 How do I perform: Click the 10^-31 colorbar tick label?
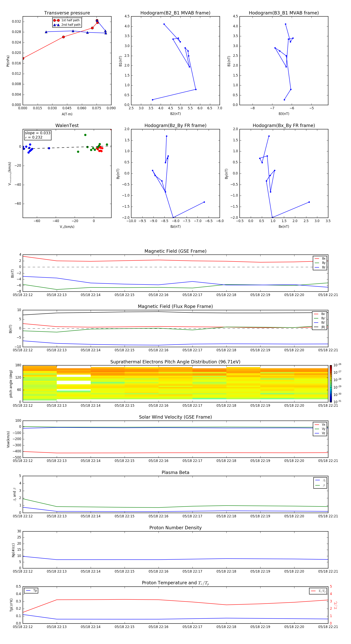click(337, 402)
